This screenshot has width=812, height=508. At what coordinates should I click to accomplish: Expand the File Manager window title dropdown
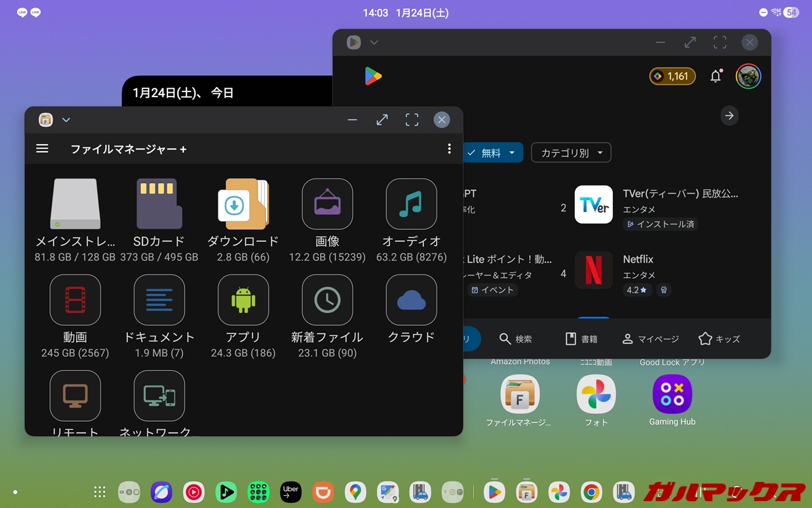click(66, 120)
